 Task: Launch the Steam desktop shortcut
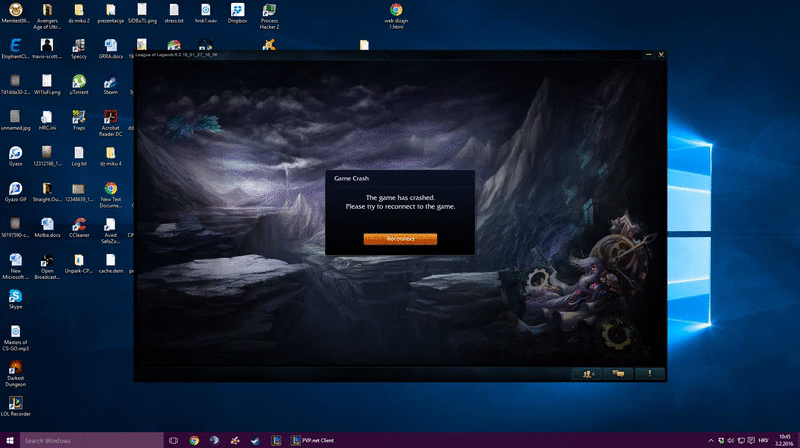(x=111, y=85)
